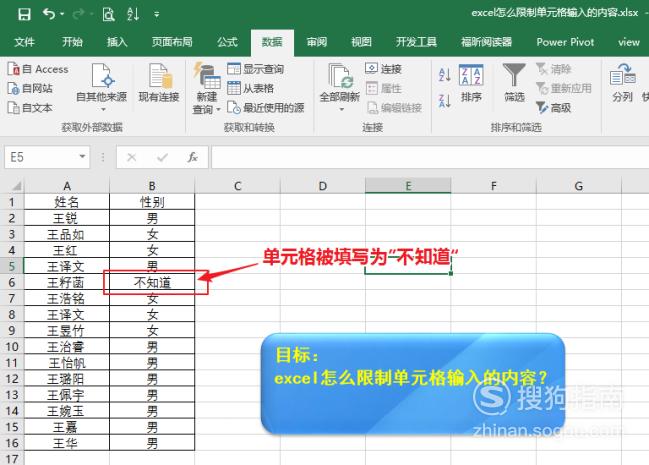Click 最近使用的源 button
The image size is (649, 465).
(x=266, y=108)
